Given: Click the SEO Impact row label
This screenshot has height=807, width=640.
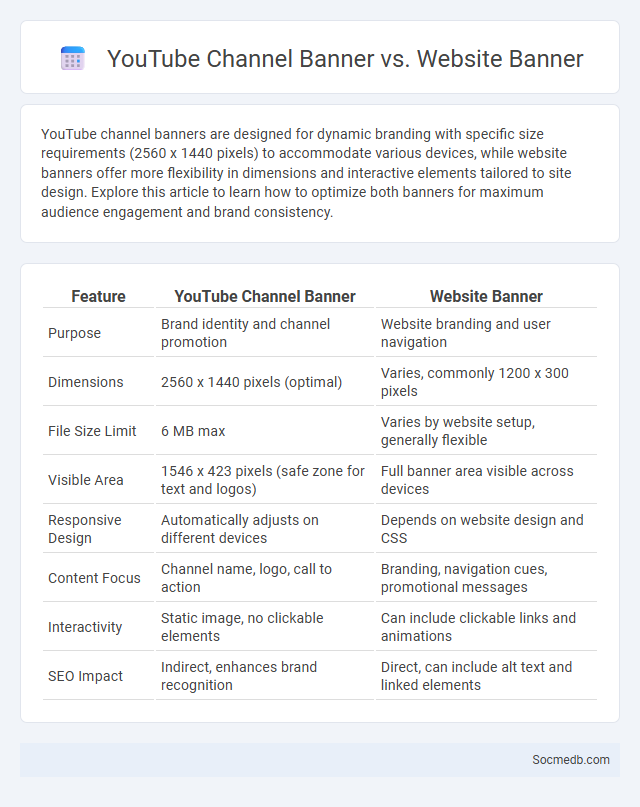Looking at the screenshot, I should pos(85,676).
